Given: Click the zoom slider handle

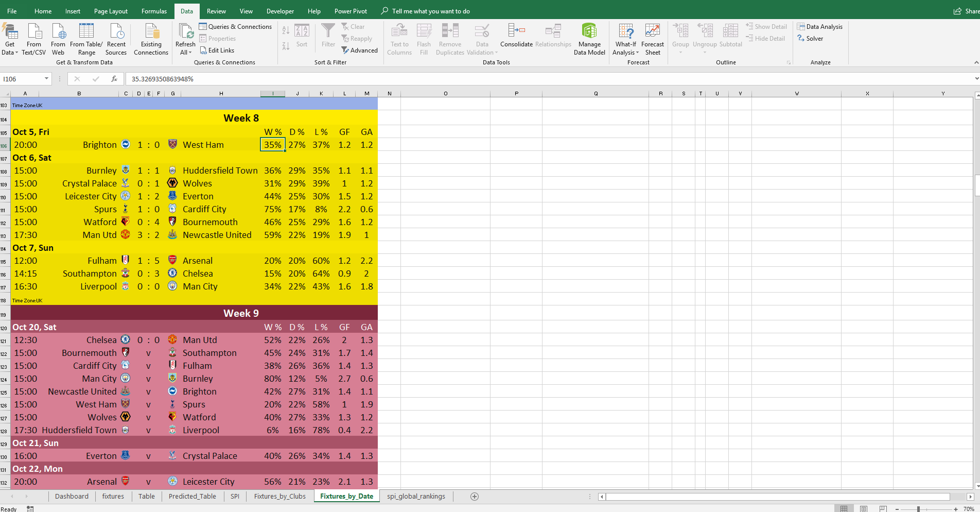Looking at the screenshot, I should [918, 509].
